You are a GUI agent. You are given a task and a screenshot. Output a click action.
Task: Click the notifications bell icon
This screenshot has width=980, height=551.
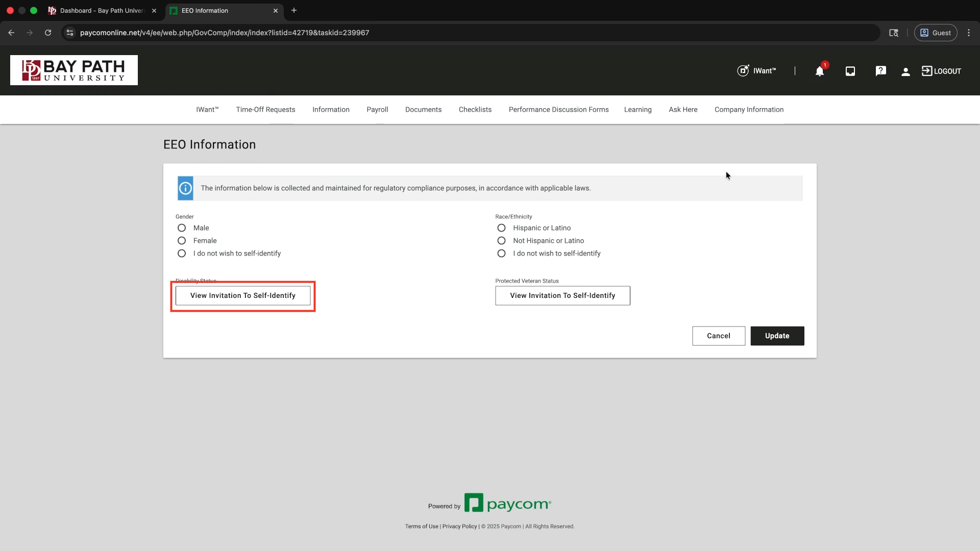point(819,71)
